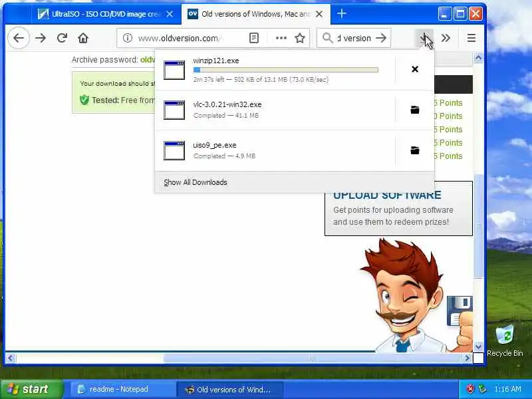Open page actions three-dot menu
This screenshot has width=532, height=399.
pyautogui.click(x=281, y=38)
